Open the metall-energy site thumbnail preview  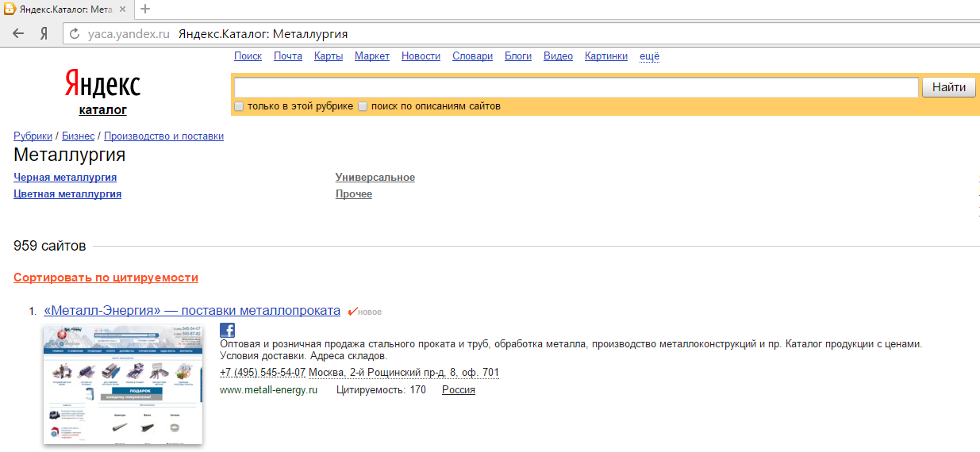pos(122,385)
